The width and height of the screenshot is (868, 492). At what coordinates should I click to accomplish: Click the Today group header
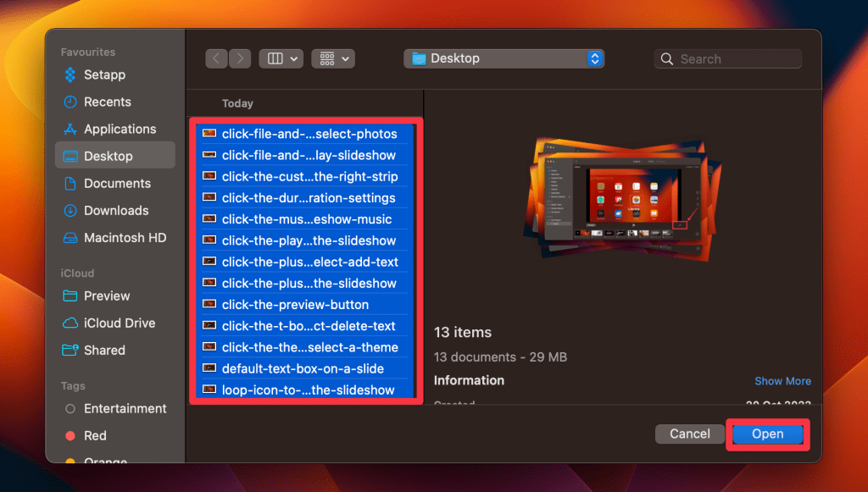[237, 103]
